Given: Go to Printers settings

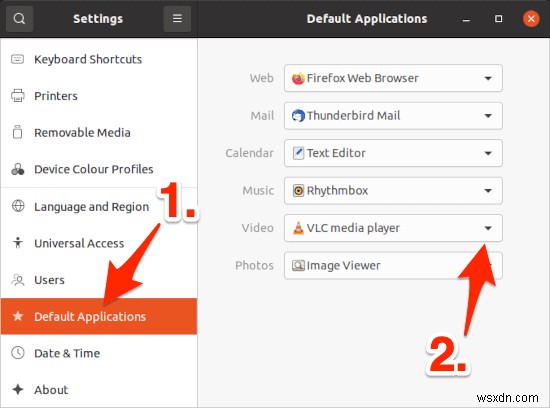Looking at the screenshot, I should 99,95.
